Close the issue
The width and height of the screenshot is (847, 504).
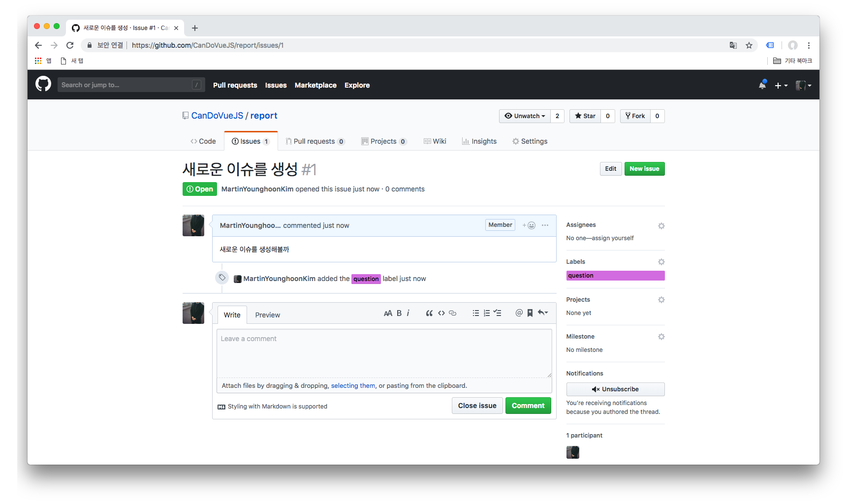tap(477, 406)
